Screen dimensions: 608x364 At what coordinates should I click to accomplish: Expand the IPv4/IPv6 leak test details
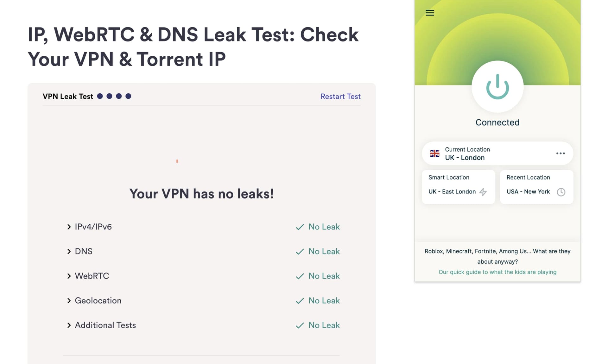(69, 227)
